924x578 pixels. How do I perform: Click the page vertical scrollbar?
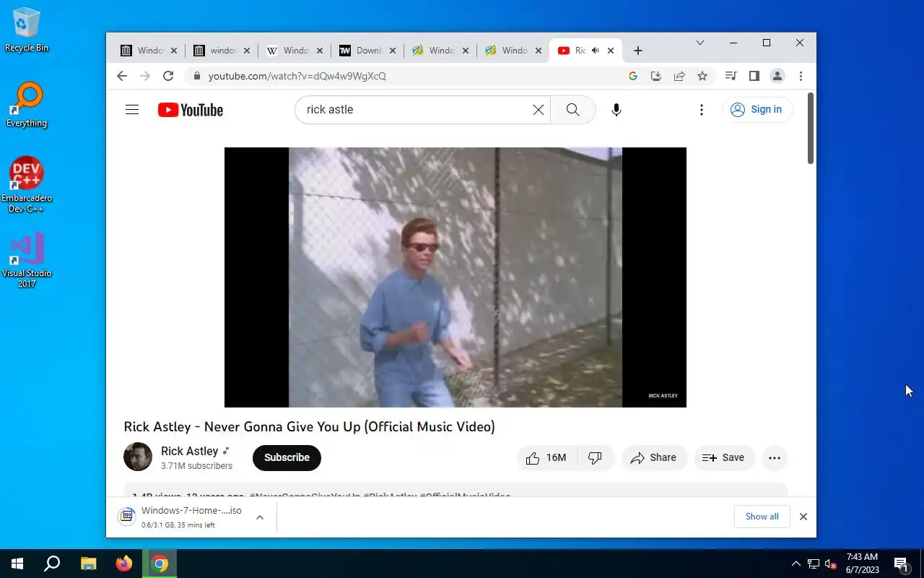tap(811, 129)
